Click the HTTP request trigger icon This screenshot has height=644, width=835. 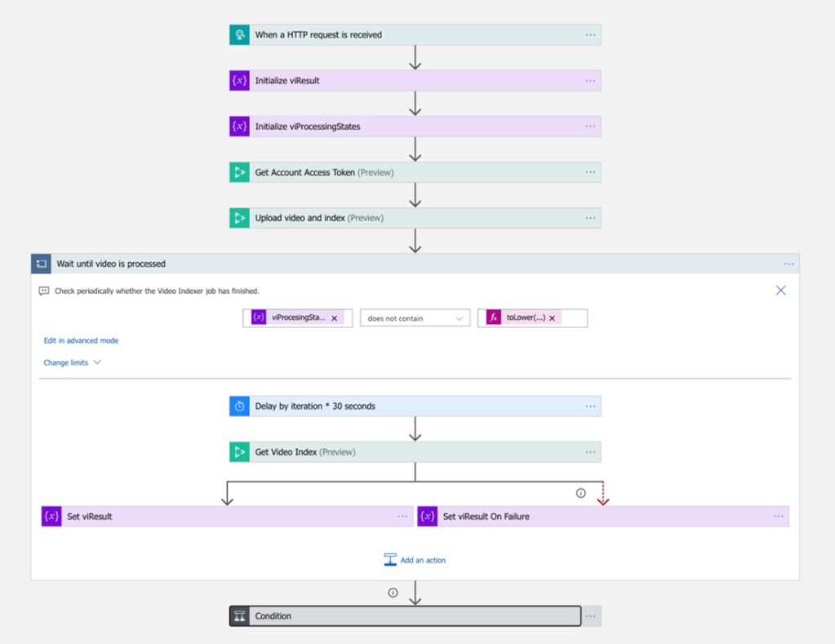tap(239, 35)
